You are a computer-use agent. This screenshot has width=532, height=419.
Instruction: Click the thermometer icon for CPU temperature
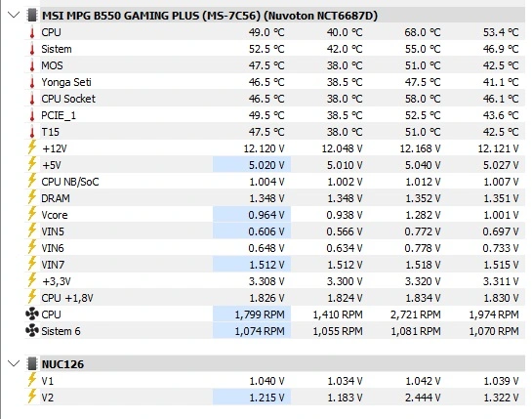pyautogui.click(x=32, y=32)
